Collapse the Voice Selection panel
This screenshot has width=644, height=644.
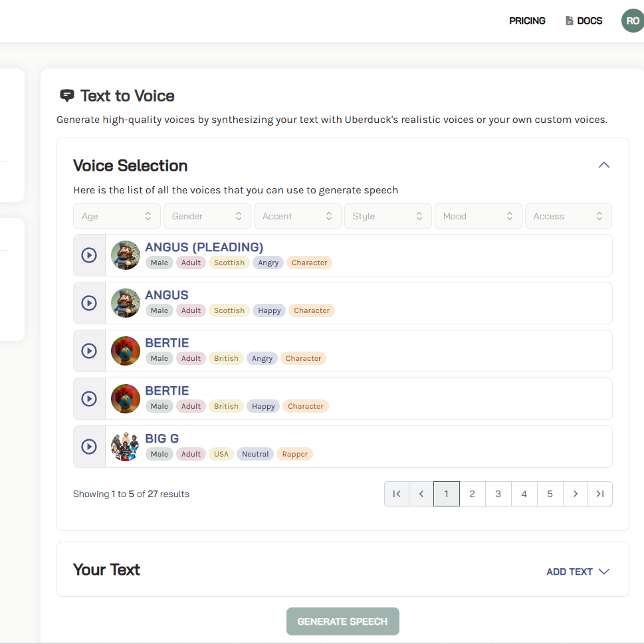(x=603, y=165)
